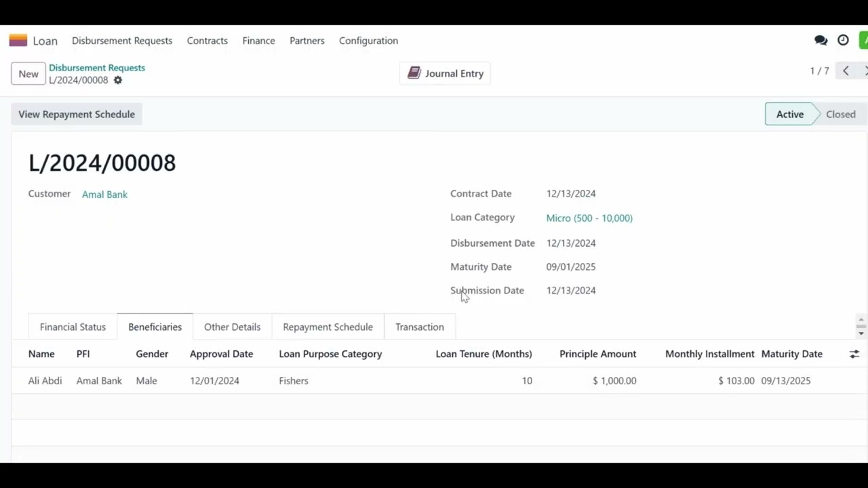Click the Male gender cell

click(x=146, y=381)
